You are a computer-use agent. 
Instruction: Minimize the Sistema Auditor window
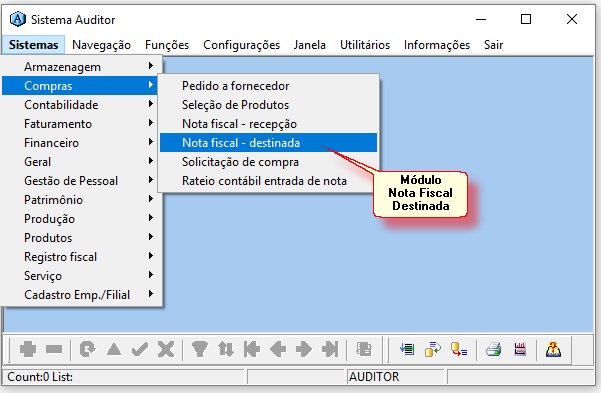(x=481, y=19)
